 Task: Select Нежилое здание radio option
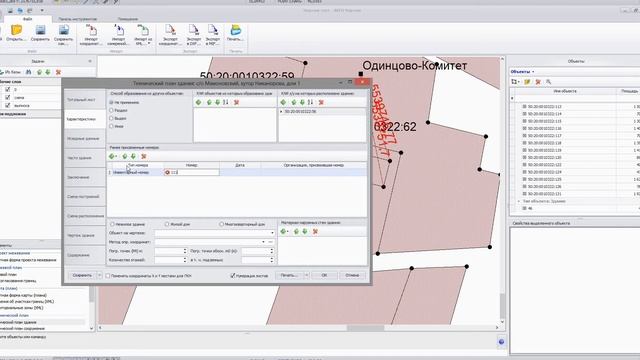click(112, 224)
